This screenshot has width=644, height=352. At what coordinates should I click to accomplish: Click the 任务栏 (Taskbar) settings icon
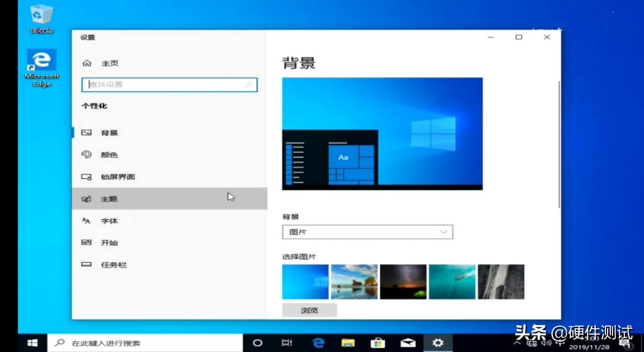[86, 265]
